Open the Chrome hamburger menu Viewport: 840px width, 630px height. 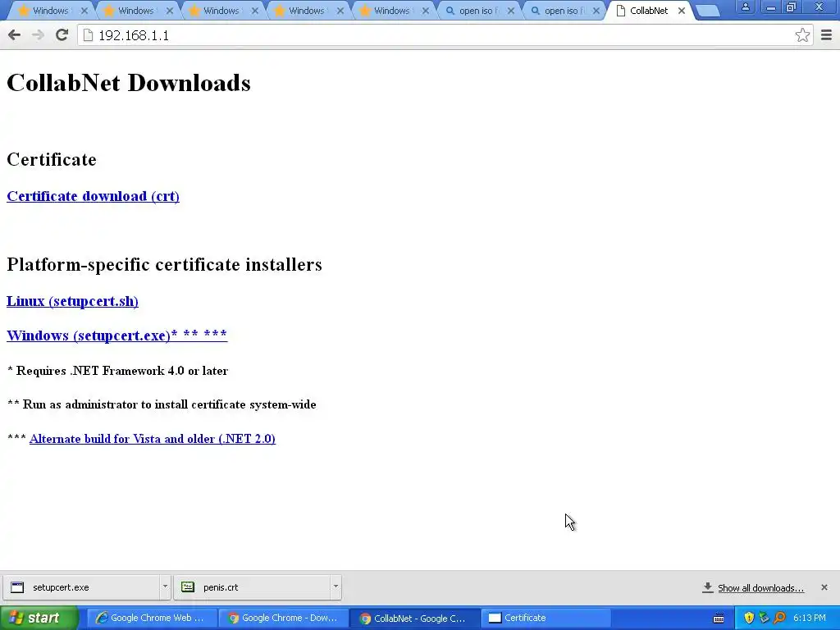pyautogui.click(x=826, y=35)
